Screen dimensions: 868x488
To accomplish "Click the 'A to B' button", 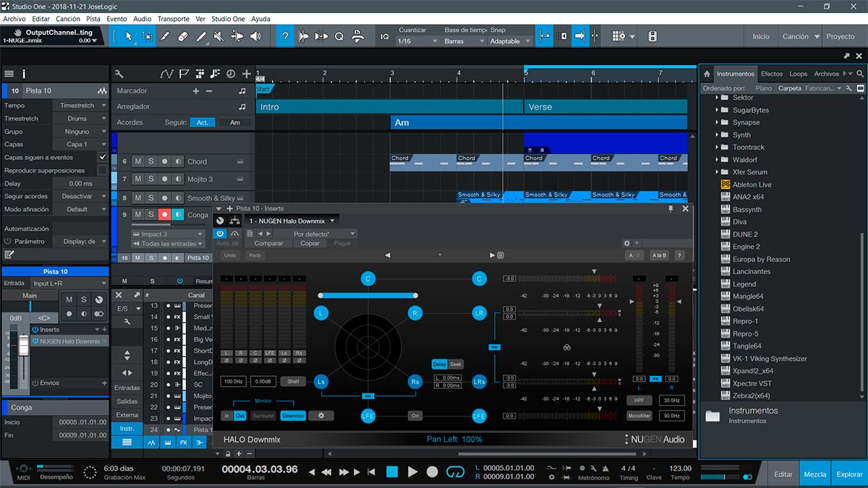I will (659, 255).
